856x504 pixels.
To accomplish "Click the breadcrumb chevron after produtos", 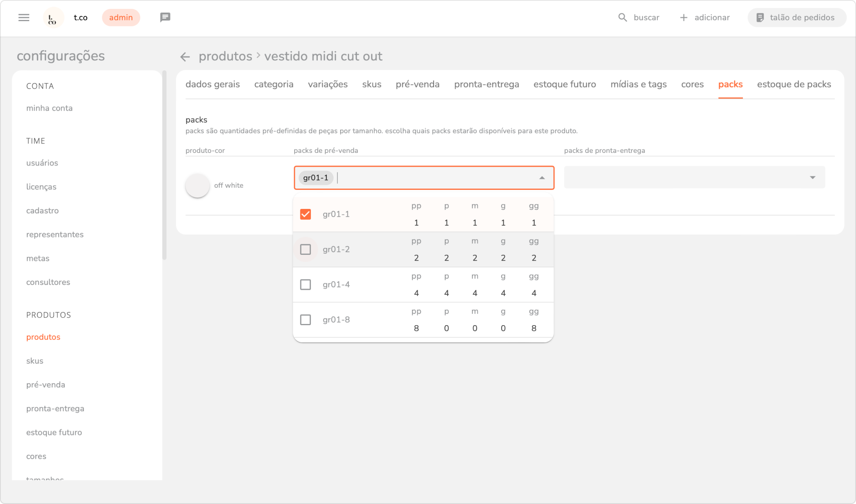I will coord(258,55).
